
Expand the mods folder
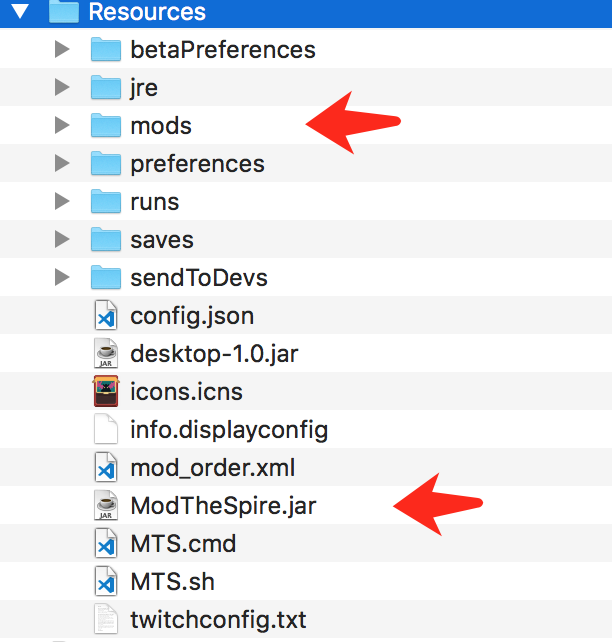pos(61,126)
